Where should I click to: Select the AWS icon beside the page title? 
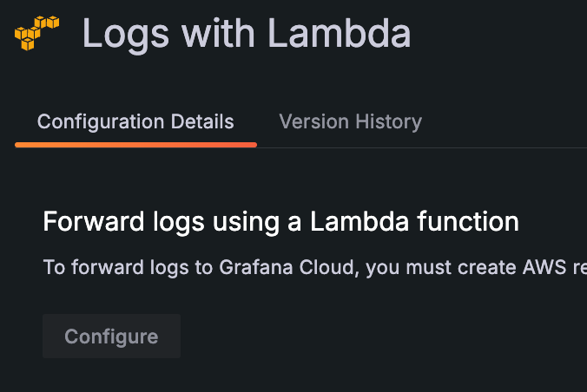pyautogui.click(x=36, y=32)
